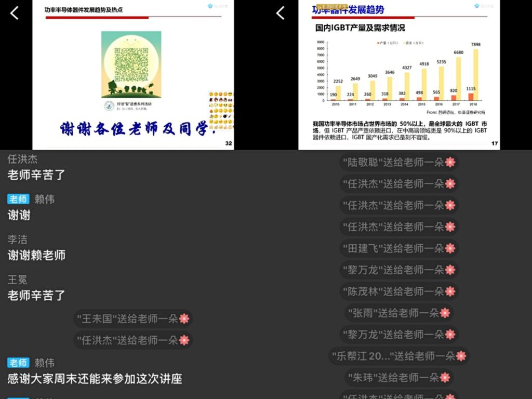Tap the 乐帮江 20... gift notification

pyautogui.click(x=398, y=356)
